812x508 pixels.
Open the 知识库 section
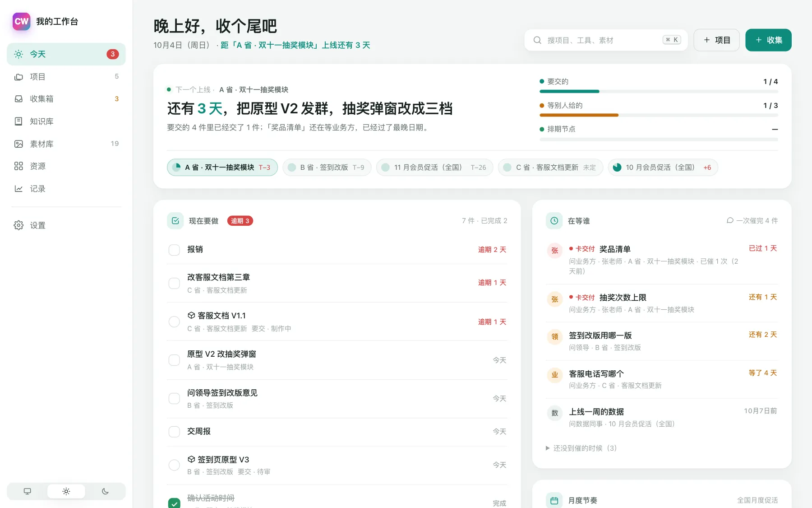[x=66, y=121]
